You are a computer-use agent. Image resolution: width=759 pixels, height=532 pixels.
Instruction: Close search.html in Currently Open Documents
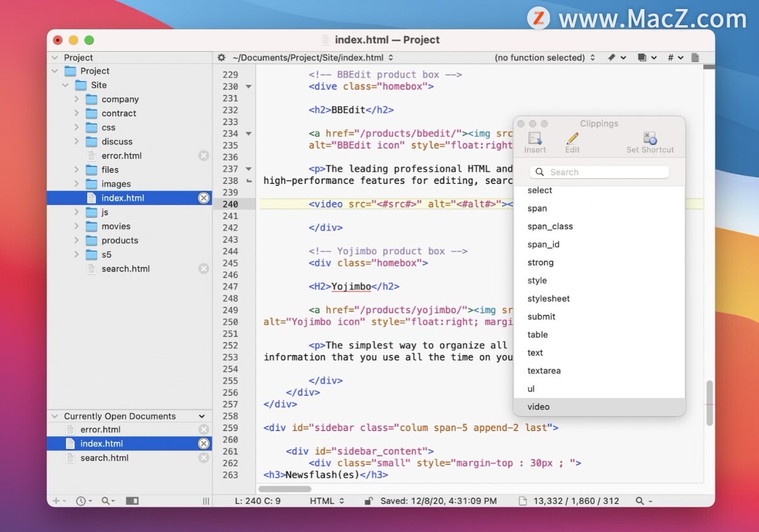(x=204, y=458)
